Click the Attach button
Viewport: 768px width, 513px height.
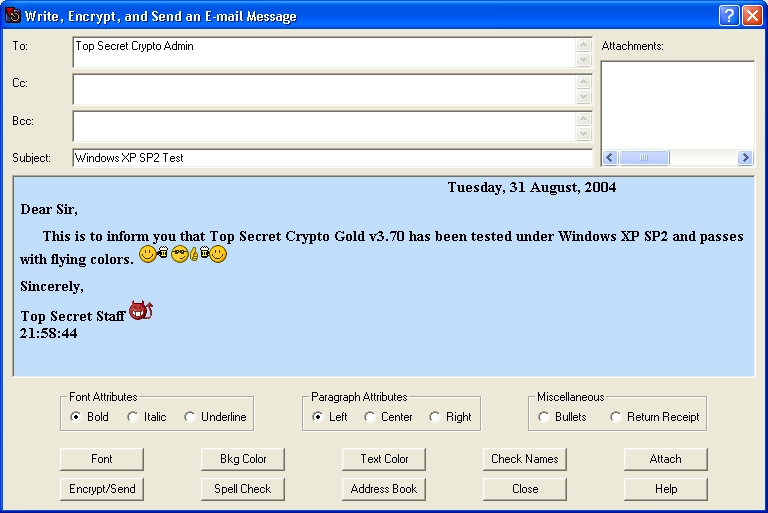coord(666,459)
